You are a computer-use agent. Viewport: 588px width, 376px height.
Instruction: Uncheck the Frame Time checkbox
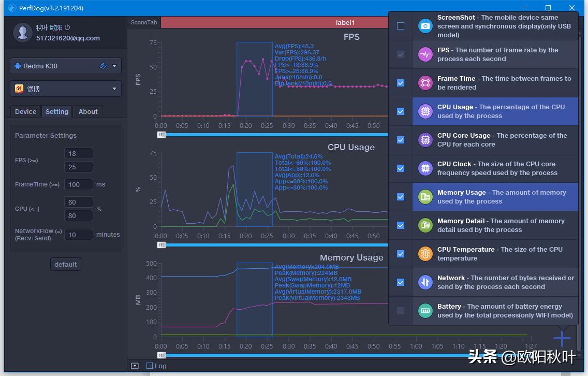tap(401, 83)
